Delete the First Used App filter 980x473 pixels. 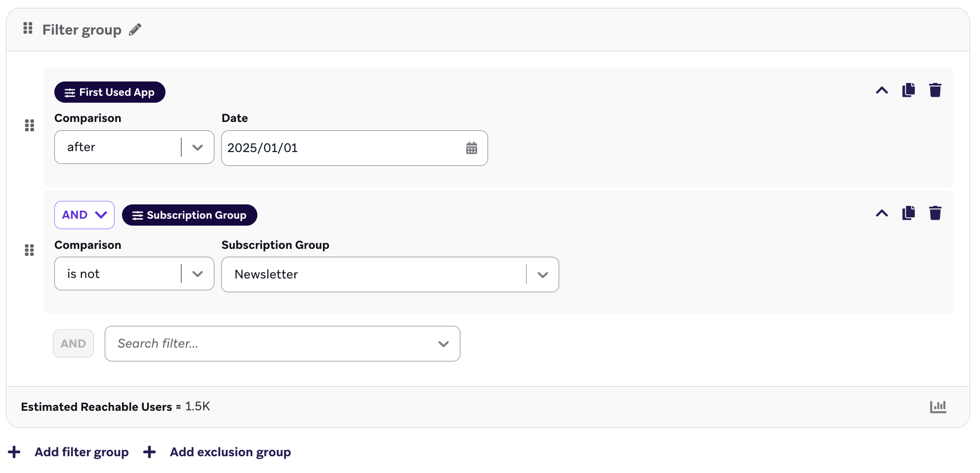click(x=935, y=90)
